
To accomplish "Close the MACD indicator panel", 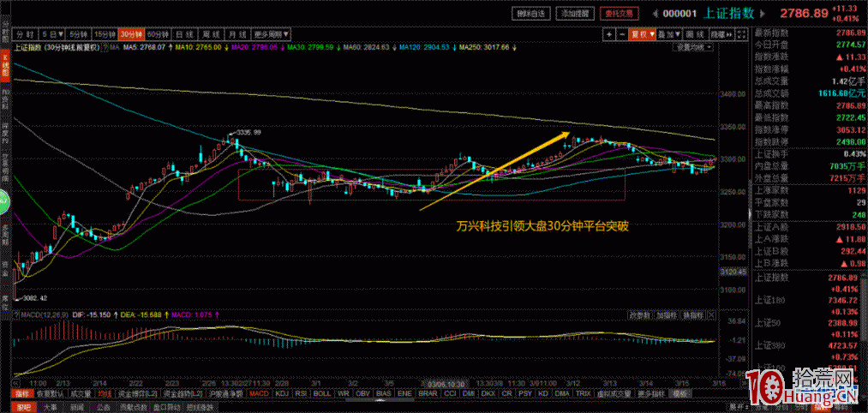I will coord(711,315).
